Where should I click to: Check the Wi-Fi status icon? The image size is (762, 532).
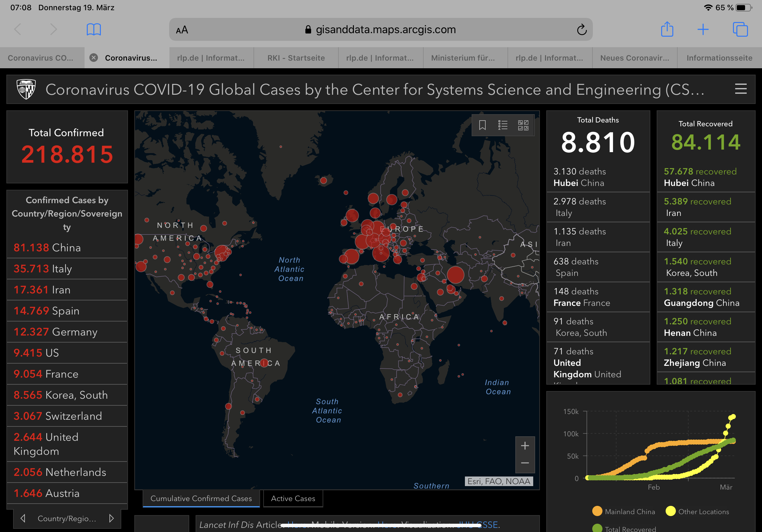[708, 8]
